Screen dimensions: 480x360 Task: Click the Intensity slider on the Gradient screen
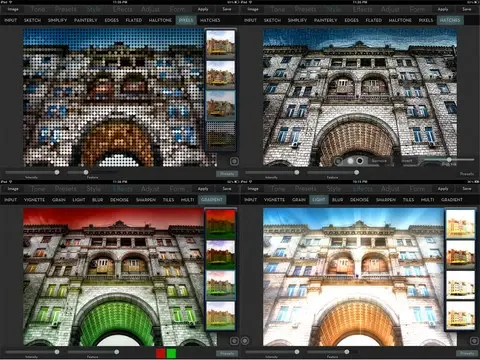pyautogui.click(x=32, y=352)
